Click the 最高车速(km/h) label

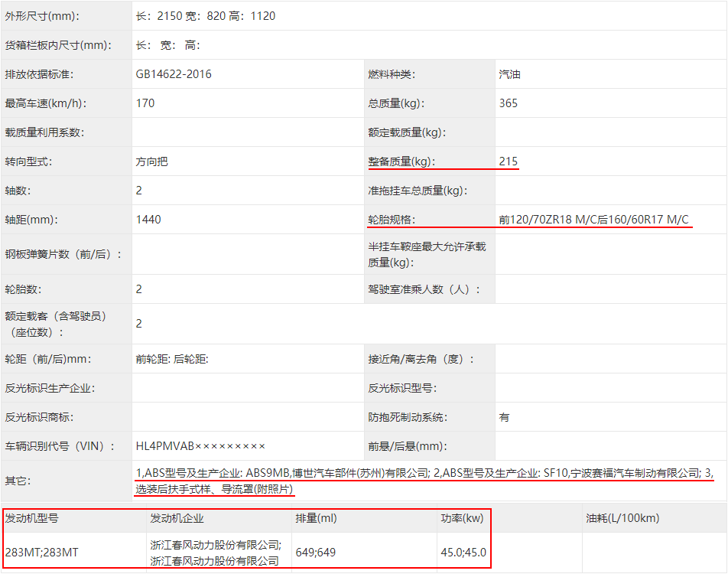(x=46, y=103)
